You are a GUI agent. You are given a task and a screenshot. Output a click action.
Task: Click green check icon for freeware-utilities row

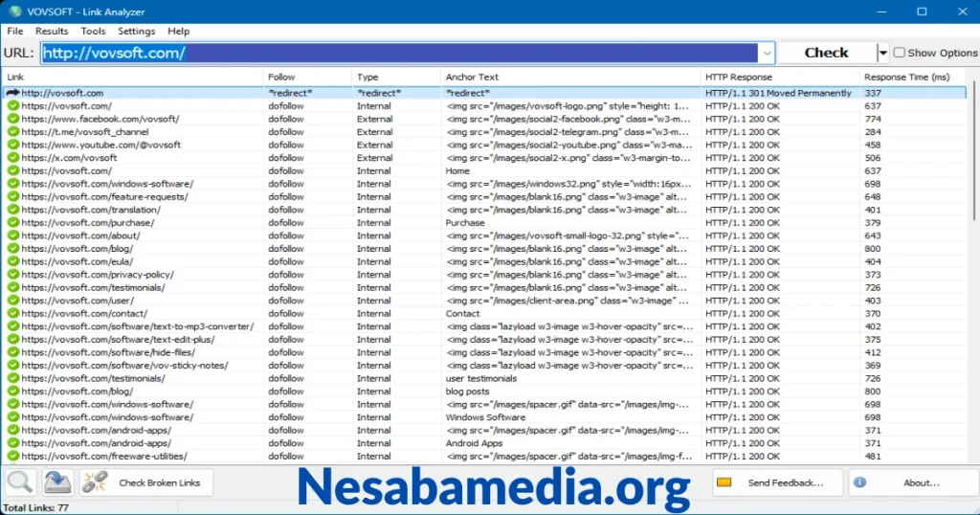pos(12,457)
